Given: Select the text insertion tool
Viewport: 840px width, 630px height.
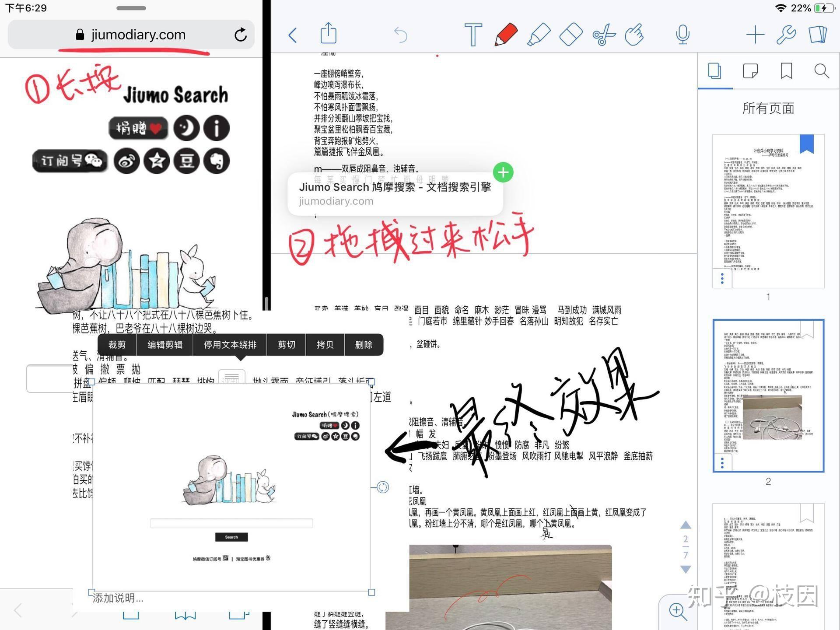Looking at the screenshot, I should [473, 35].
